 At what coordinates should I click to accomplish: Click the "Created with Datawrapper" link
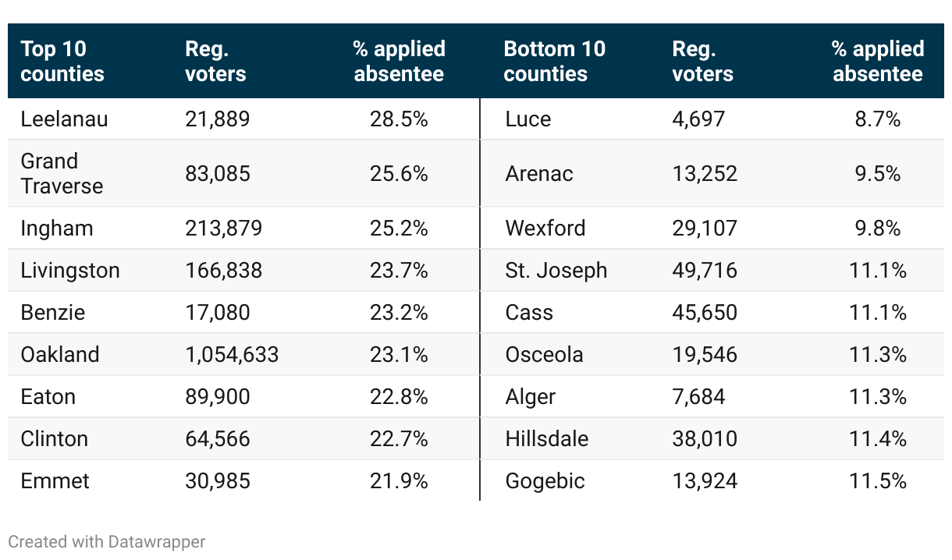(x=107, y=541)
